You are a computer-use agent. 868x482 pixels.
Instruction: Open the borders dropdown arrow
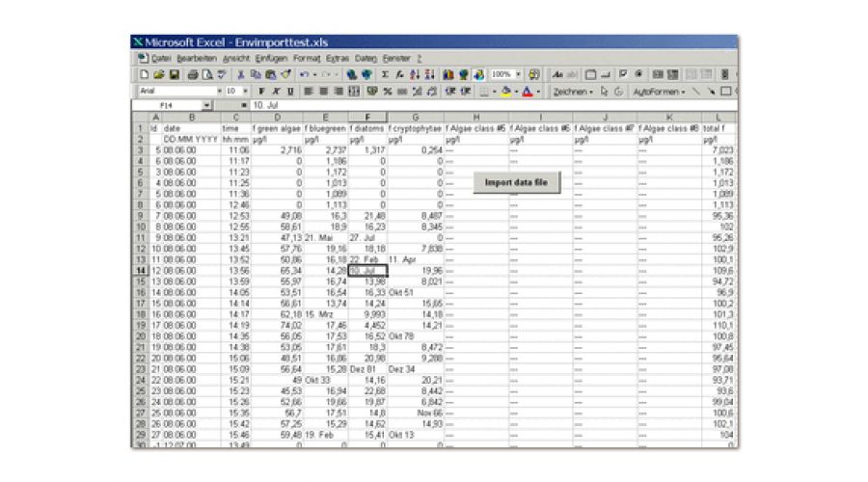pyautogui.click(x=495, y=92)
